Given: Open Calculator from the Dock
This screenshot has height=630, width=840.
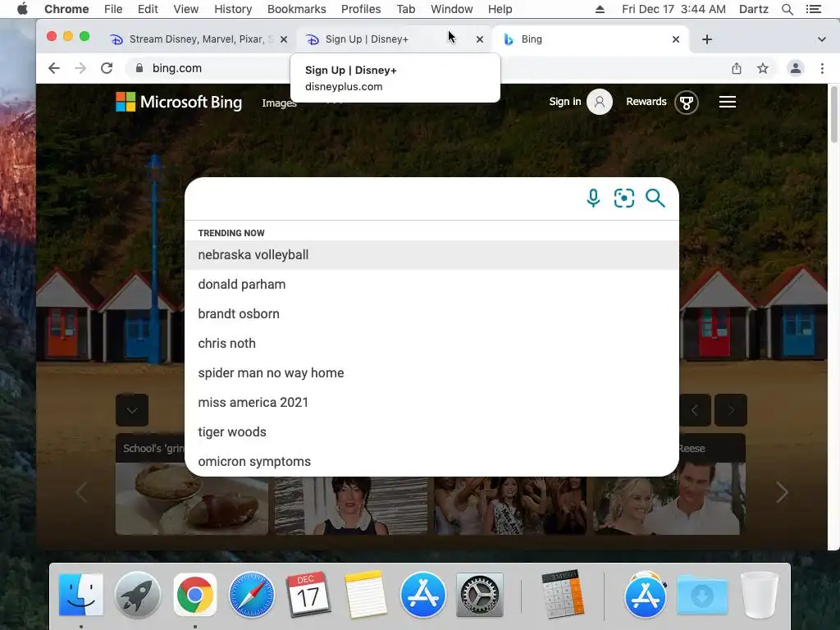Looking at the screenshot, I should tap(561, 595).
